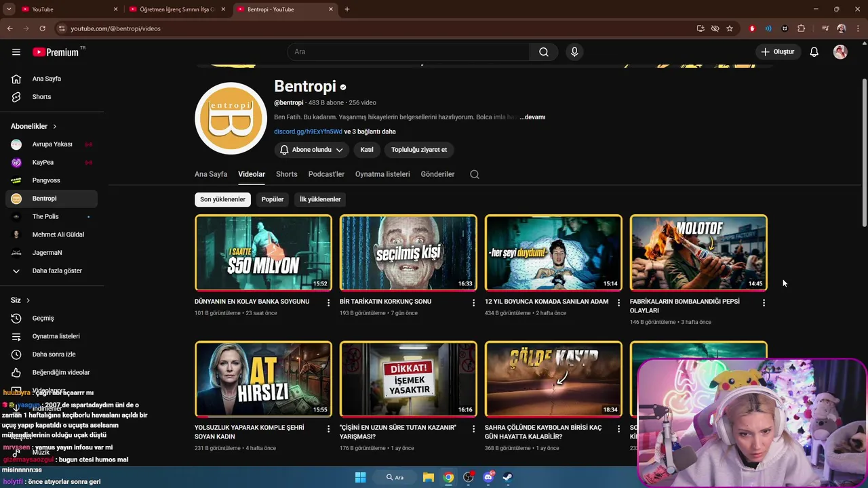The height and width of the screenshot is (488, 868).
Task: Click the YouTube search input field
Action: 408,52
